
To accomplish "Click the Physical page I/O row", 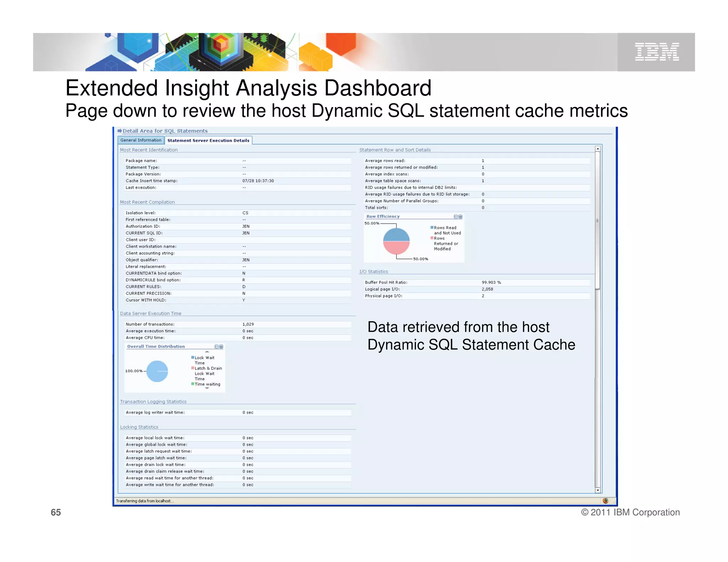I will point(477,296).
